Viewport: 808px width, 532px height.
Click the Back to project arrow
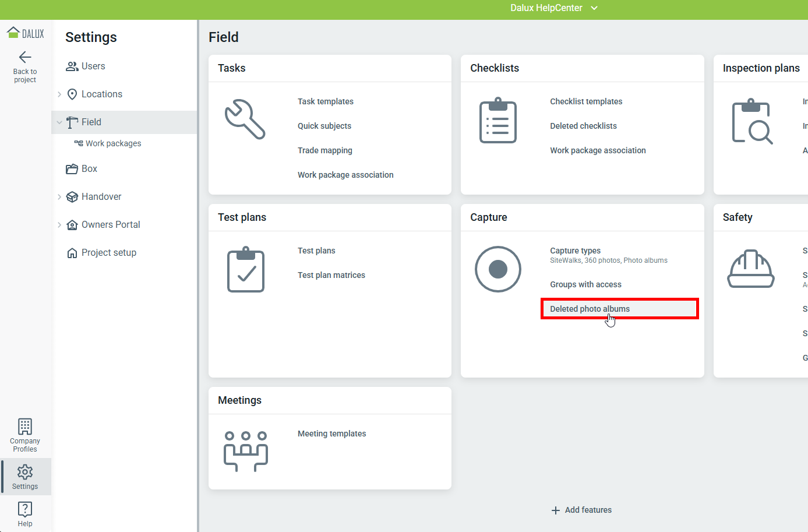pos(25,57)
